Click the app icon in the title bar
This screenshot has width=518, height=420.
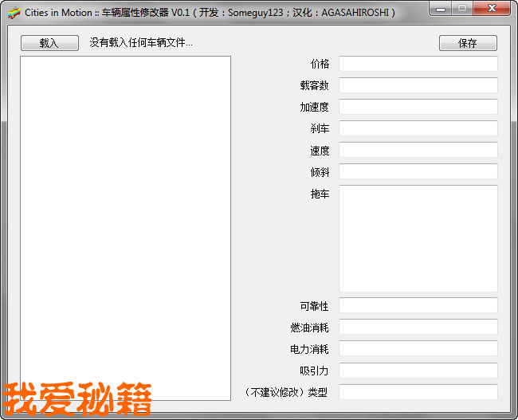[x=14, y=13]
